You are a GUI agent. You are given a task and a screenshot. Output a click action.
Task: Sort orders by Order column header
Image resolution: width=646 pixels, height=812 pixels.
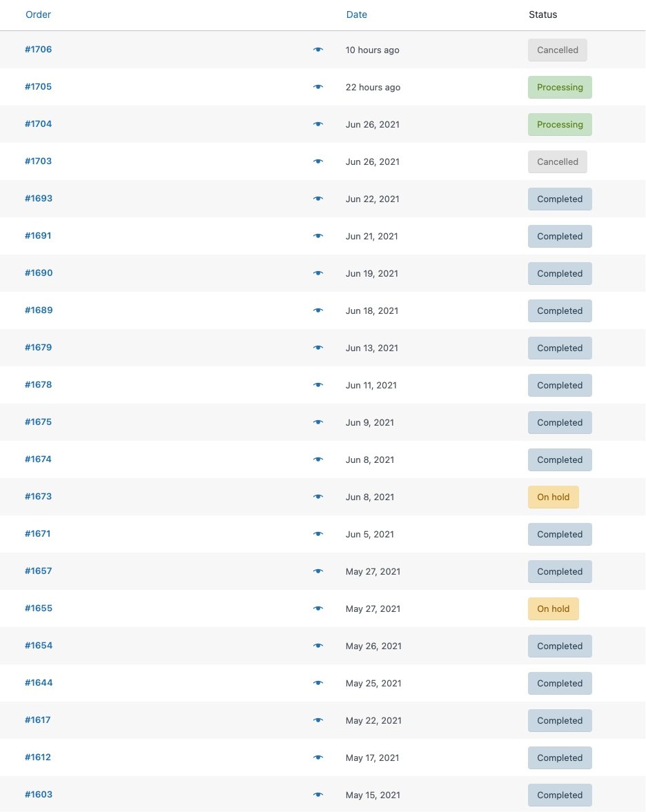pyautogui.click(x=39, y=14)
